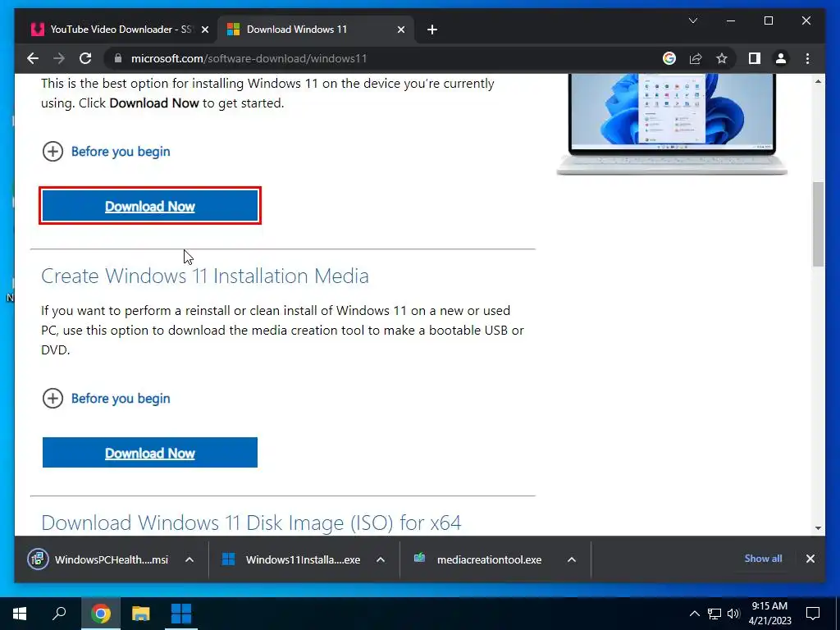
Task: Open the Chrome profile menu
Action: tap(781, 58)
